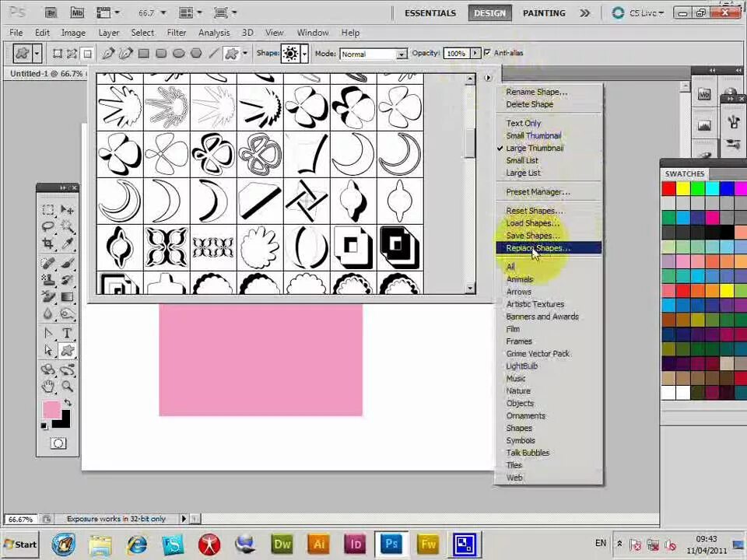
Task: Select the Eyedropper tool
Action: point(67,243)
